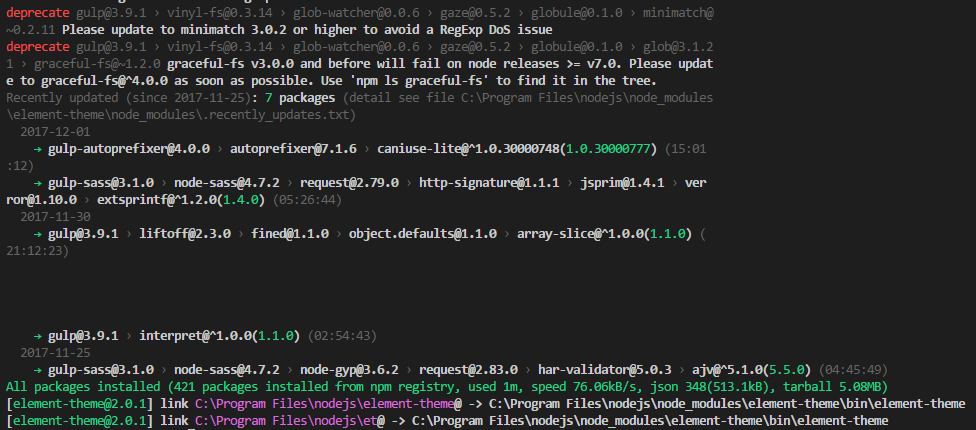Click the 'graceful-fs@~1.2.0' dependency text

(98, 63)
